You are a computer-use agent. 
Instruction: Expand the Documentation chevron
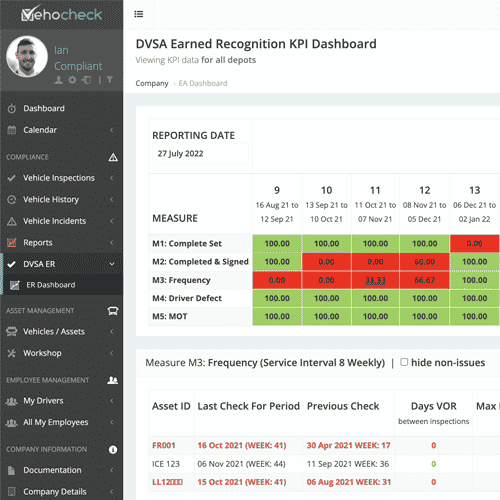click(112, 470)
